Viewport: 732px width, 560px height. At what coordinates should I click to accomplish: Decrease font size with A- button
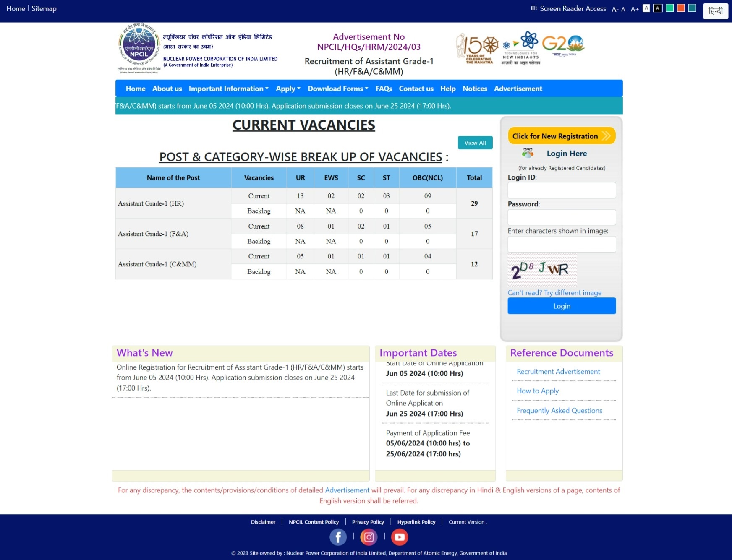(615, 9)
